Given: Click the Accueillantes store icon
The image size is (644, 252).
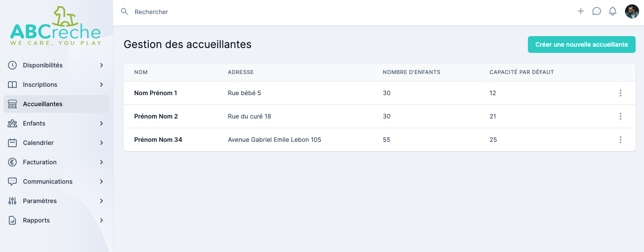Looking at the screenshot, I should 12,104.
